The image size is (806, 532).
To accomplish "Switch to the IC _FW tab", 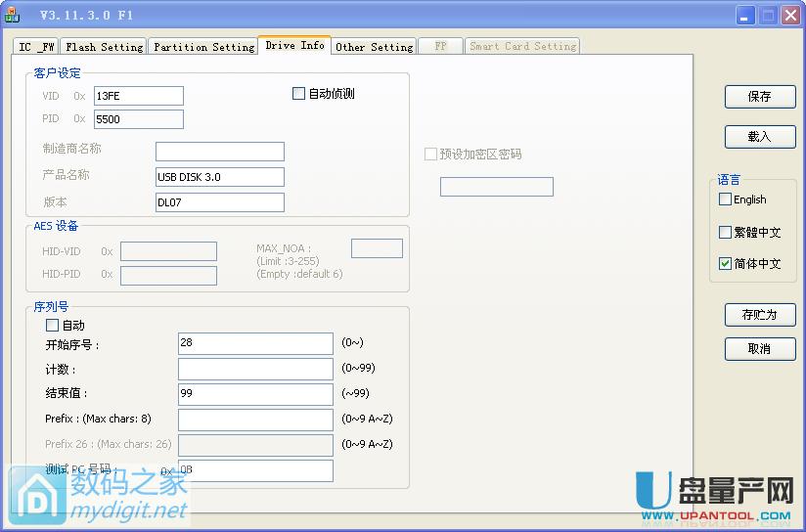I will click(x=37, y=47).
